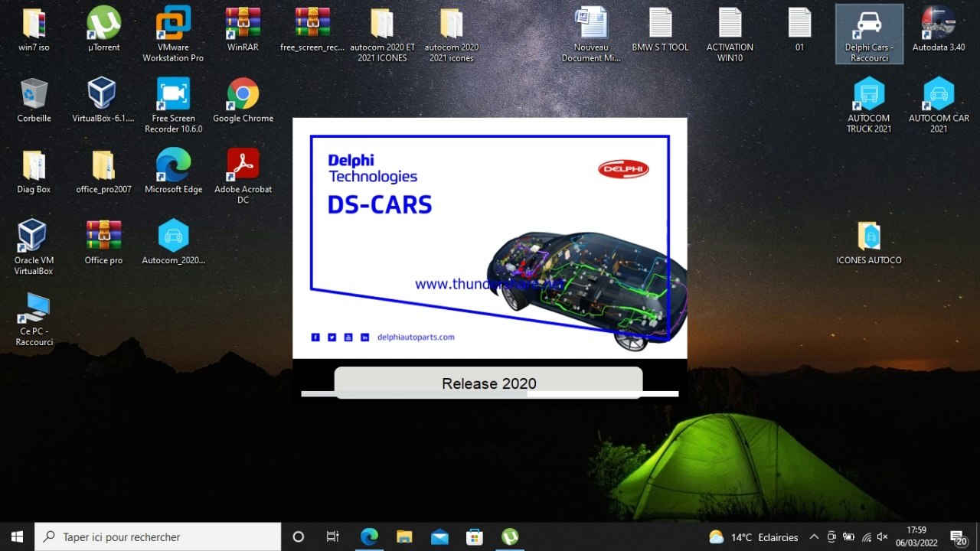980x551 pixels.
Task: Open Cortana from the taskbar
Action: [299, 536]
